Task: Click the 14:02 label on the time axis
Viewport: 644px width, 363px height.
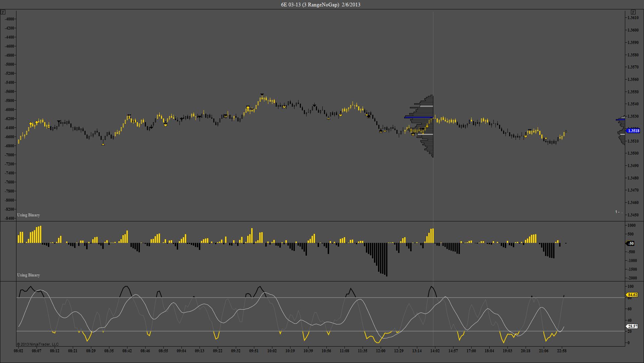Action: tap(435, 351)
